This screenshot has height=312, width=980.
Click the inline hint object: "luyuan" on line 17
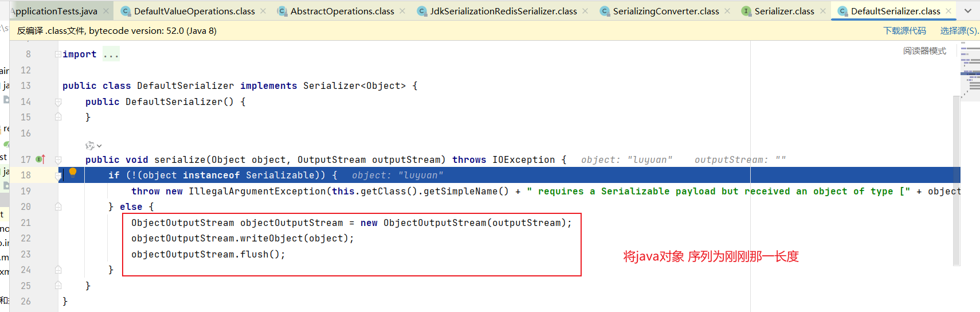point(626,159)
